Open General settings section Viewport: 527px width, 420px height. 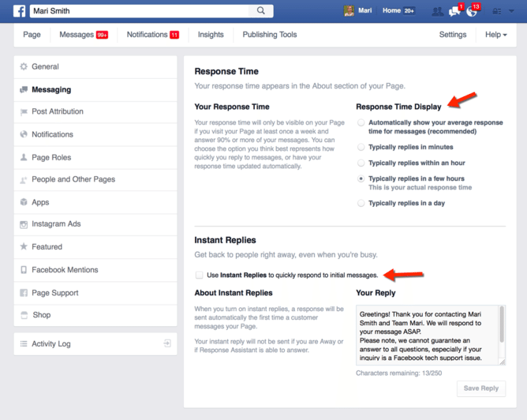click(95, 67)
